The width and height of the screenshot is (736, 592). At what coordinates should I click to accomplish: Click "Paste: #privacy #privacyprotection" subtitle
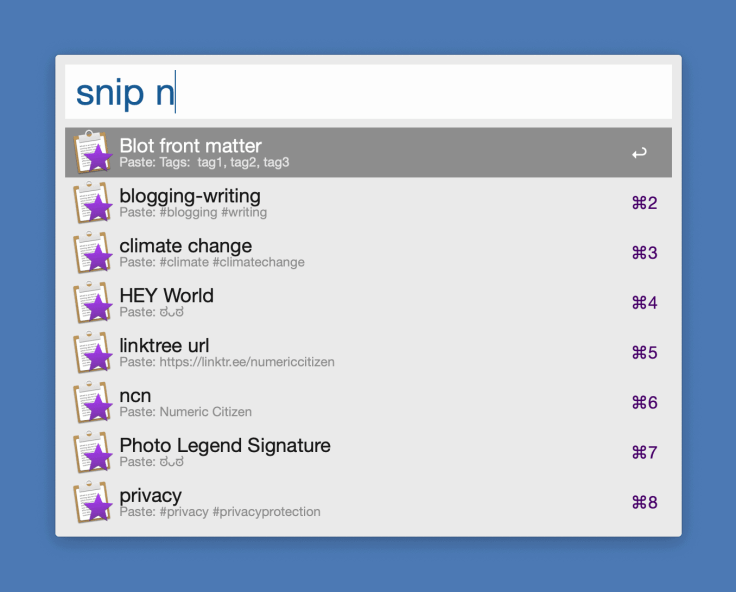220,512
